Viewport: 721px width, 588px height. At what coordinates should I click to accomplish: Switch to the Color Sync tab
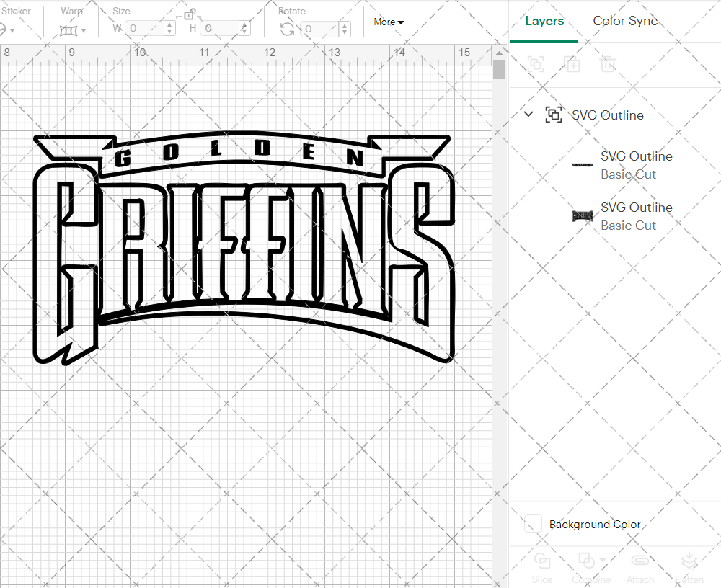click(x=625, y=21)
